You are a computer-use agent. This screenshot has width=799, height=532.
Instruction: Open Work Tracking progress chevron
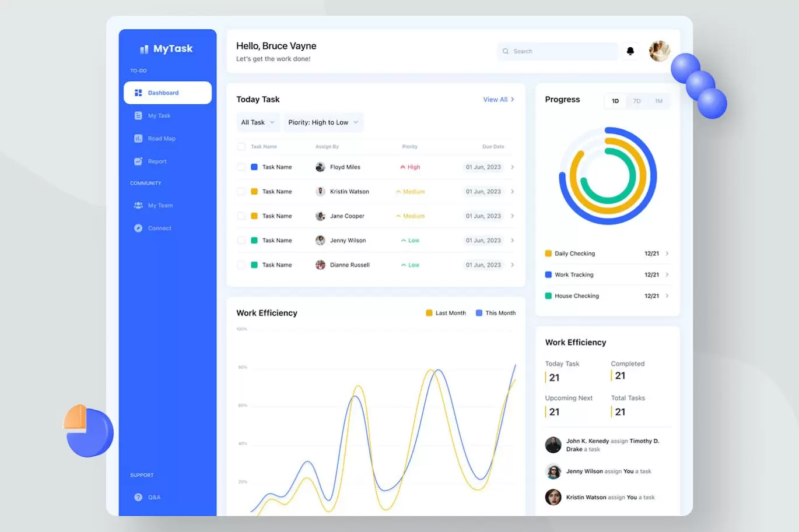(667, 275)
